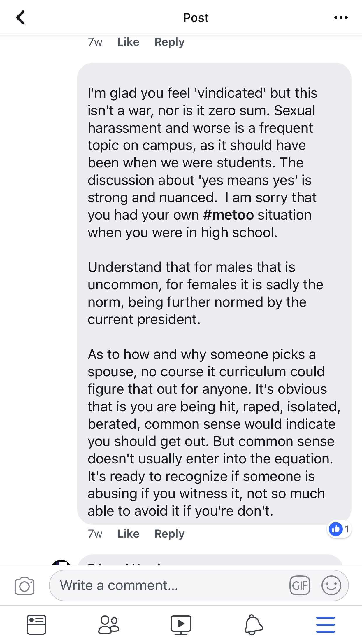Go back using the back arrow
The image size is (362, 644).
coord(20,17)
